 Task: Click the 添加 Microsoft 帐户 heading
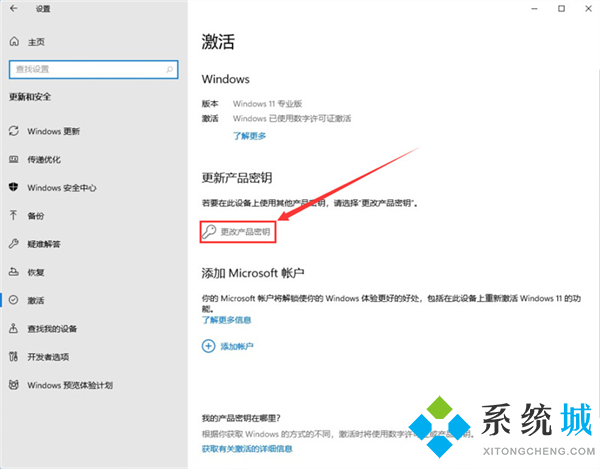253,273
